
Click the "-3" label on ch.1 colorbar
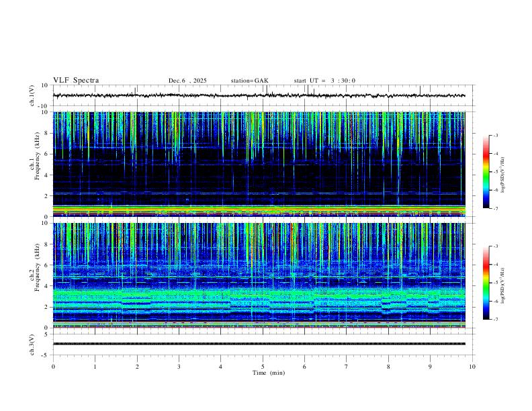click(x=496, y=135)
